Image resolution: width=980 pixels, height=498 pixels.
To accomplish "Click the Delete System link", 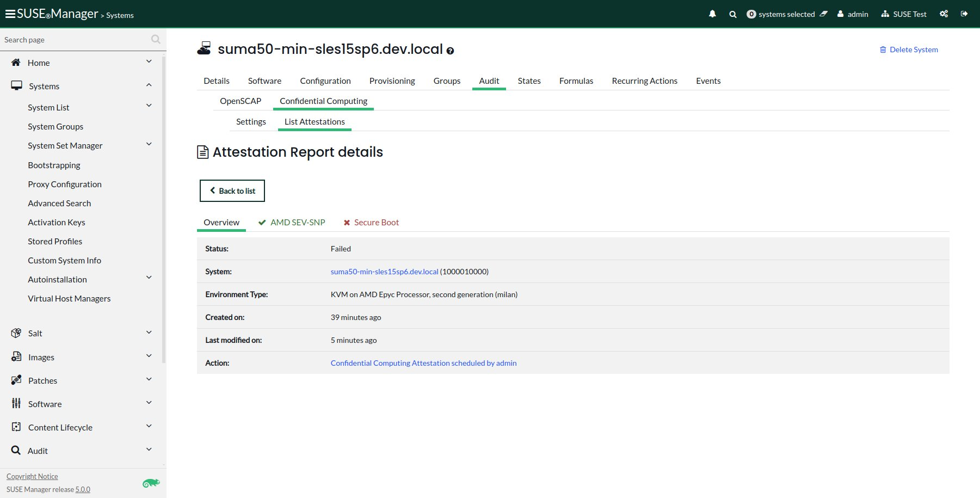I will (909, 50).
